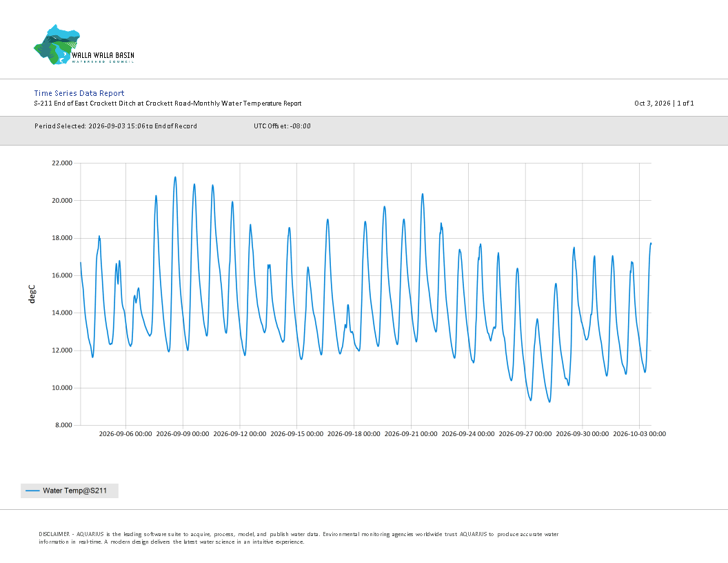Click the UTC Offset -08:00 text
This screenshot has width=728, height=563.
pos(282,126)
